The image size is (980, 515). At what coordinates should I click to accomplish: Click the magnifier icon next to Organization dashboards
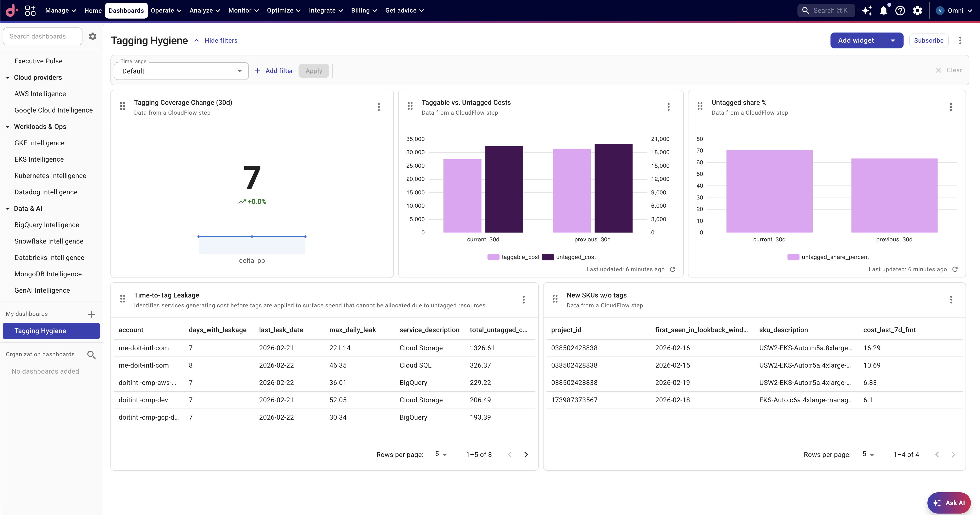[92, 354]
